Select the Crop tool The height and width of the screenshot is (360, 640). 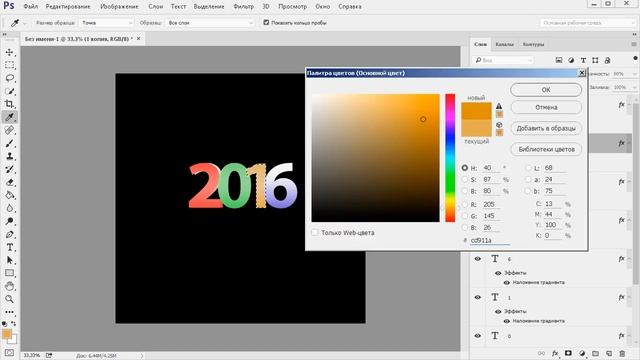point(10,104)
